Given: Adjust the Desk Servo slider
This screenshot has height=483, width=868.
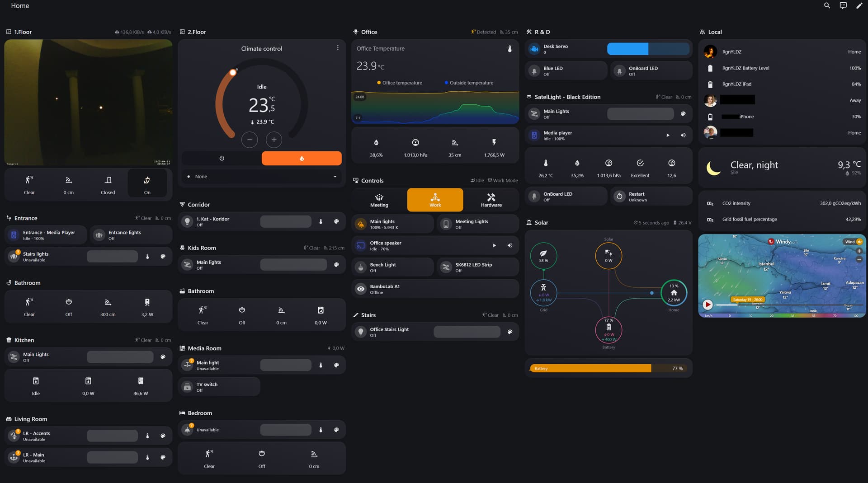Looking at the screenshot, I should (648, 48).
